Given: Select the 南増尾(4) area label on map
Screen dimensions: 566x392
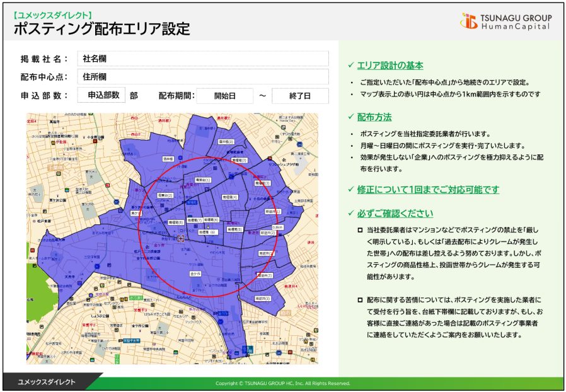Looking at the screenshot, I should pyautogui.click(x=231, y=197).
